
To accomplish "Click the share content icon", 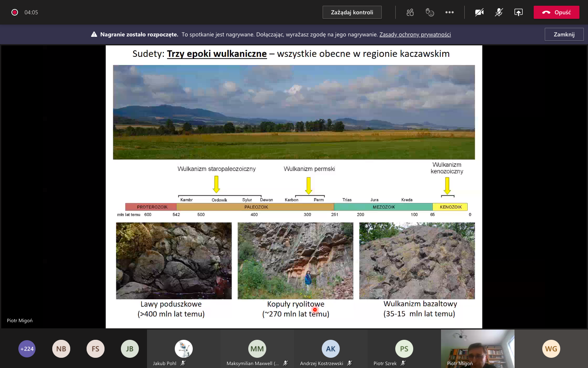I will 518,12.
